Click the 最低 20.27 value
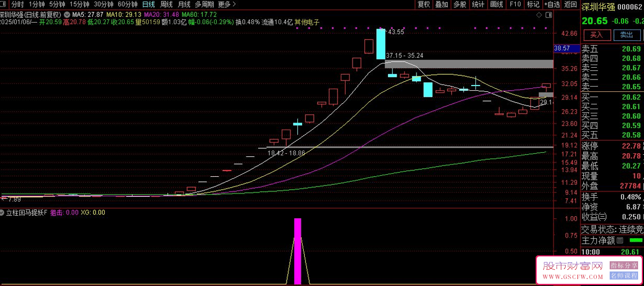The height and width of the screenshot is (286, 644). [631, 166]
